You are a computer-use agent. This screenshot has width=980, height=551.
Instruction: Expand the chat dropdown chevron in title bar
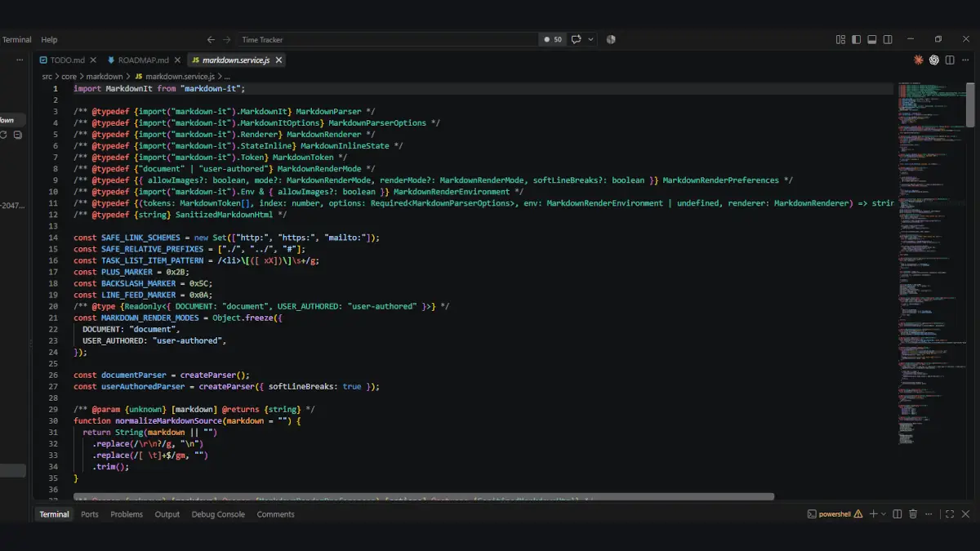[590, 39]
